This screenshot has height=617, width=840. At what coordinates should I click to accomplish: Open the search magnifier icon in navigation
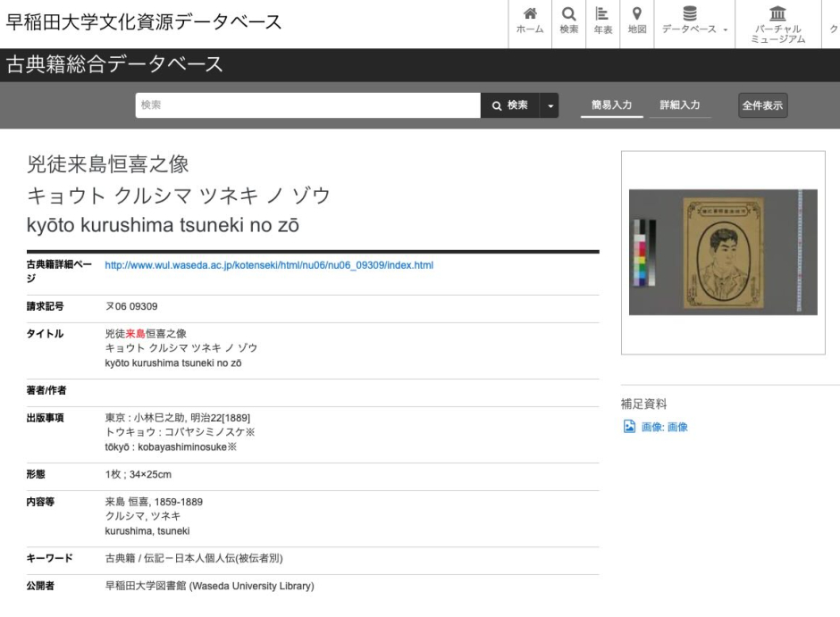(568, 14)
